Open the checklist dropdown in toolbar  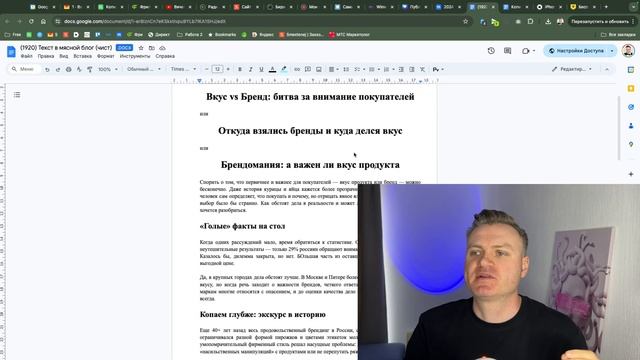(359, 69)
